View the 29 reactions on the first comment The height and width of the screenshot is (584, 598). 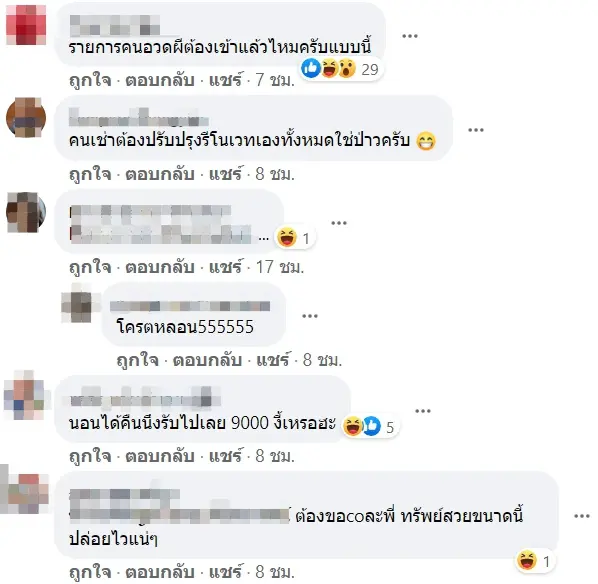341,69
